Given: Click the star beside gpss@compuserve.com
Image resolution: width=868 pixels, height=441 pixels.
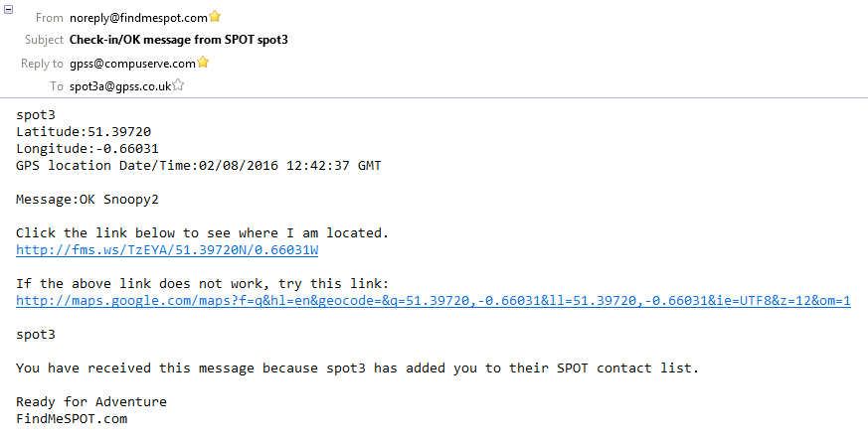Looking at the screenshot, I should [x=203, y=63].
